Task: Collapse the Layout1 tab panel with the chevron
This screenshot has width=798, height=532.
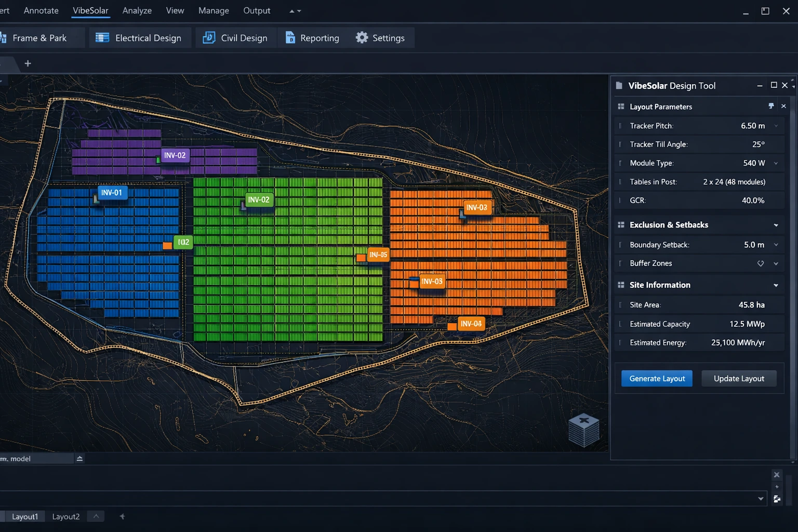Action: pyautogui.click(x=95, y=516)
